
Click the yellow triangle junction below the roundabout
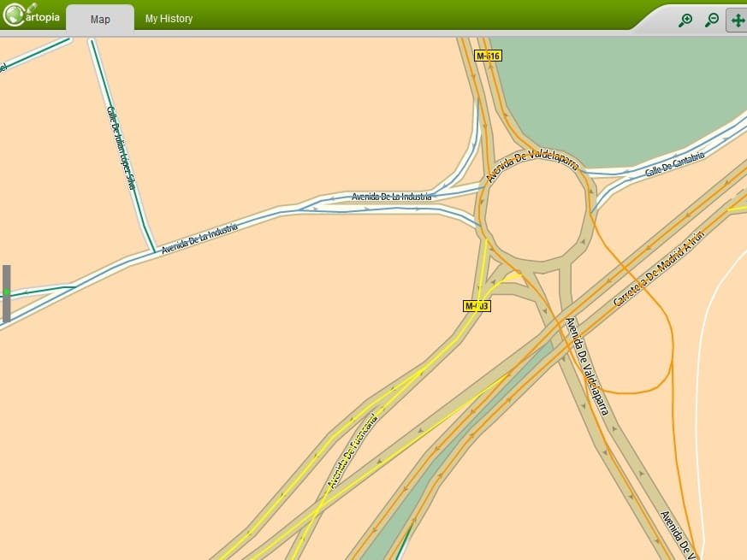pos(512,275)
